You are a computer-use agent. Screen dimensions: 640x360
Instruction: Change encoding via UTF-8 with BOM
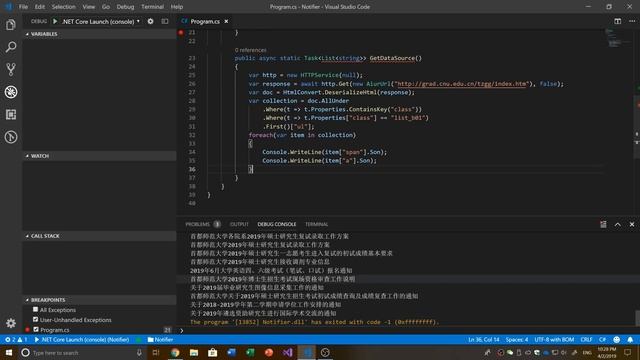(x=554, y=340)
